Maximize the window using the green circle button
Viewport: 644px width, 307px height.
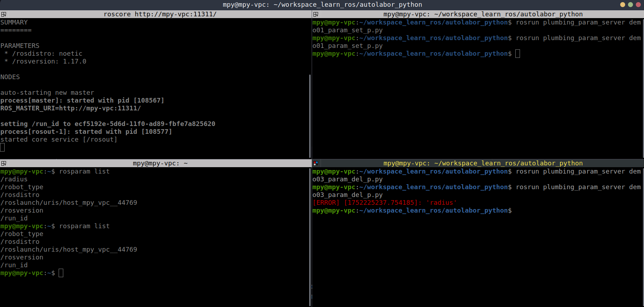click(x=630, y=5)
